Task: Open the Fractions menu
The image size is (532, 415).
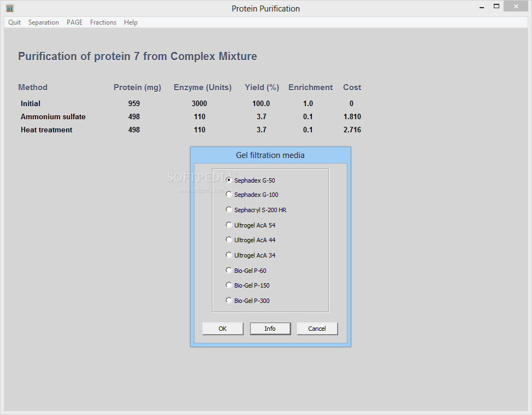Action: tap(103, 22)
